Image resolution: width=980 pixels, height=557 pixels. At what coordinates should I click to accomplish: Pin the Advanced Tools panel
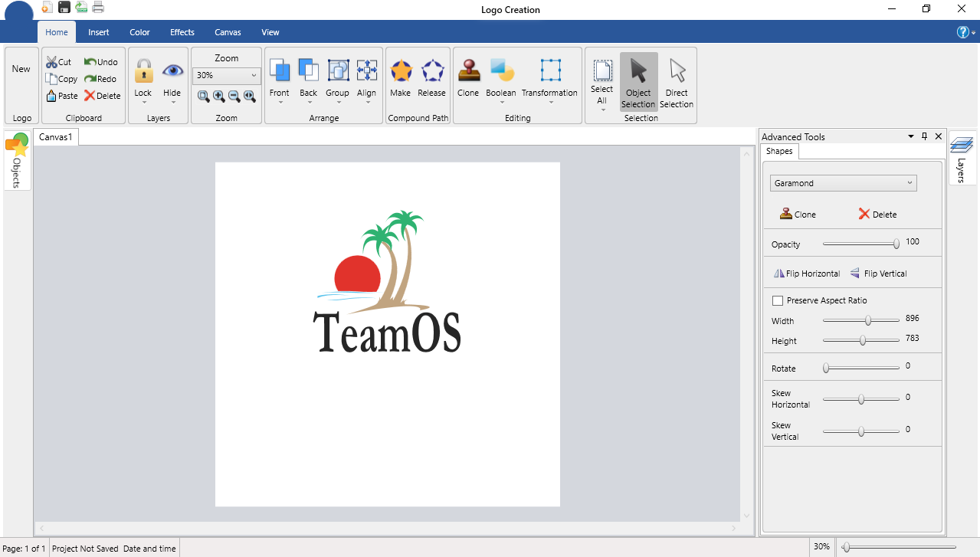click(x=924, y=136)
